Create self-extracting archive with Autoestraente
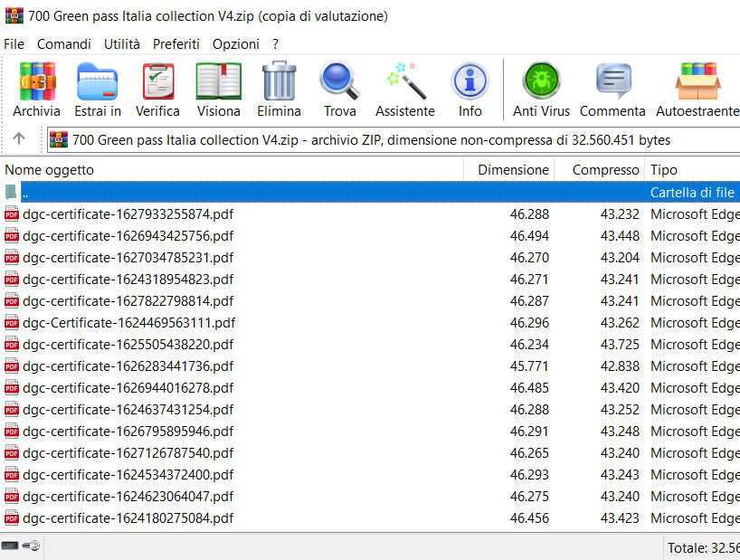 697,90
